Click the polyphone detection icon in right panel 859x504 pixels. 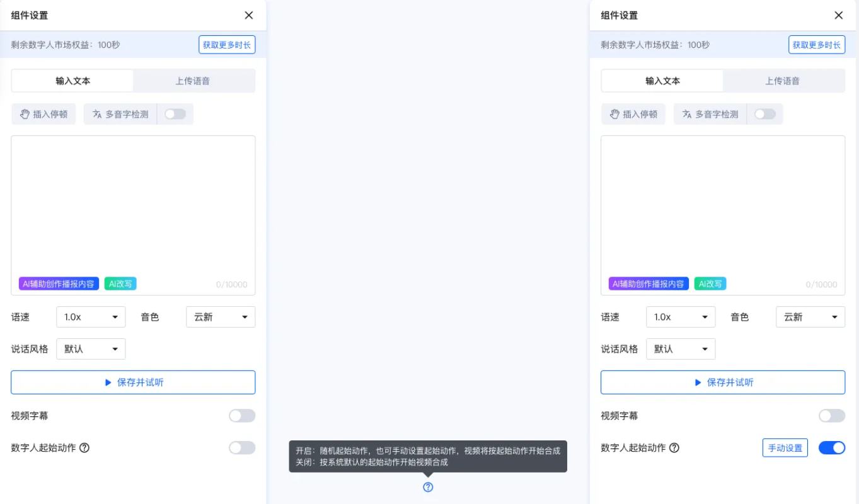pyautogui.click(x=687, y=114)
